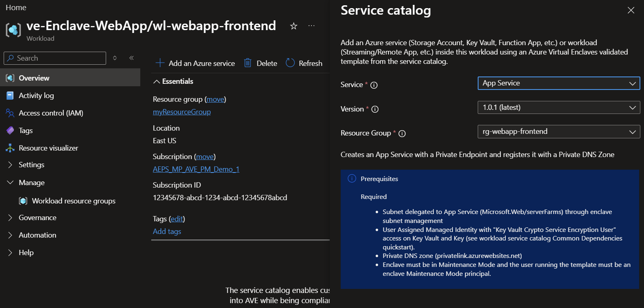Click edit link next to Tags
The width and height of the screenshot is (644, 308).
click(x=177, y=219)
